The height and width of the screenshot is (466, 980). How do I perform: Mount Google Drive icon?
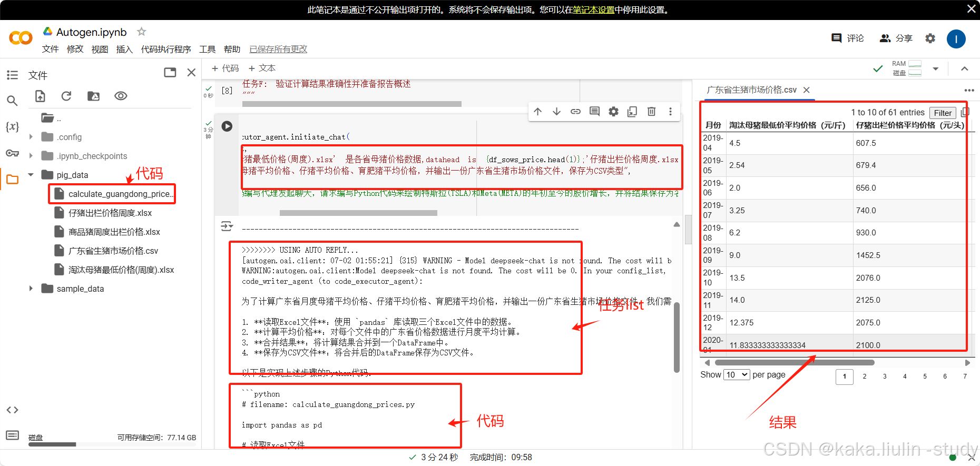point(93,96)
